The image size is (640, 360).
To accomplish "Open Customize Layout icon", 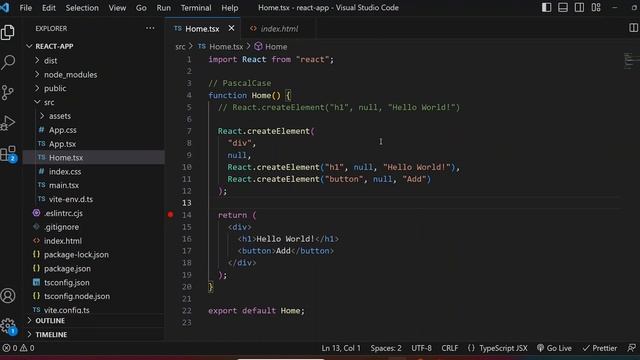I will click(x=596, y=7).
